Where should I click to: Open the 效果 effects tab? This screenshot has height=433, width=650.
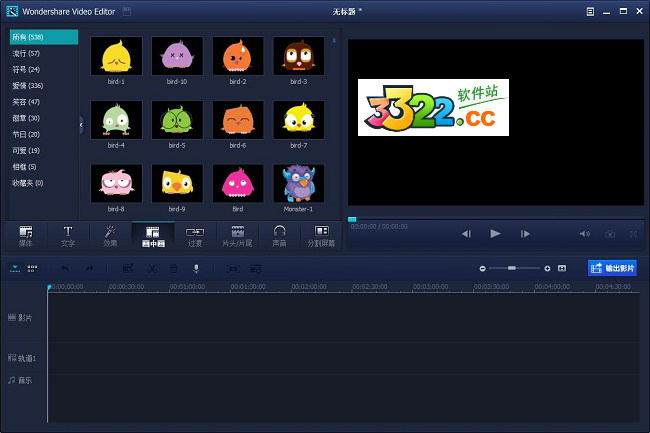pyautogui.click(x=110, y=236)
